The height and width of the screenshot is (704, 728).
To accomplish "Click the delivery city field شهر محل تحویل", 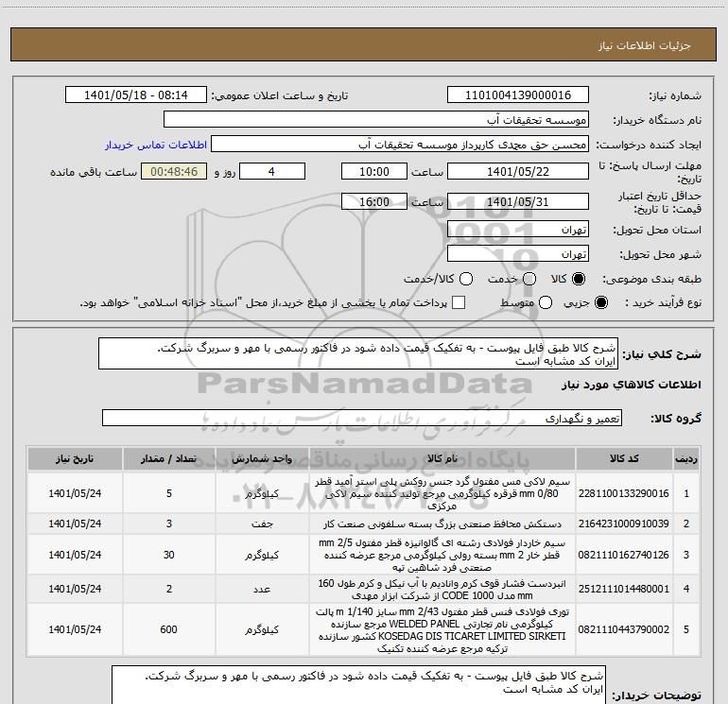I will tap(518, 253).
